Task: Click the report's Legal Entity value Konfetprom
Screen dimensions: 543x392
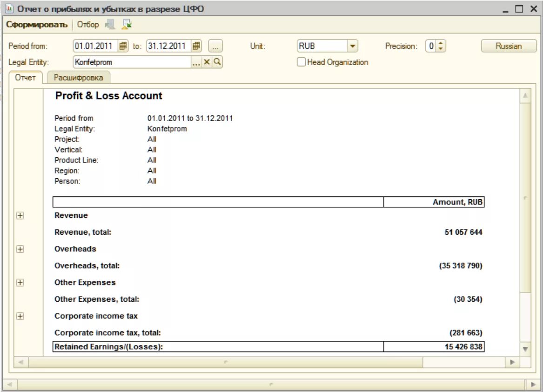Action: tap(167, 129)
